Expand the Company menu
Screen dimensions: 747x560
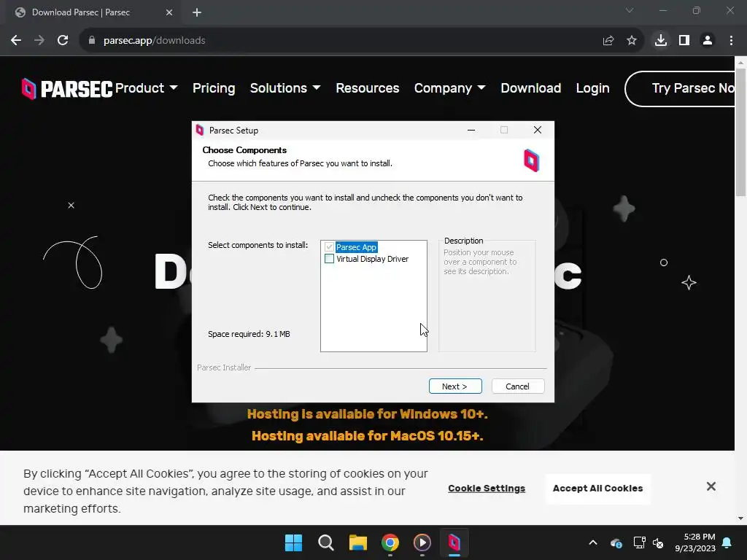pyautogui.click(x=449, y=88)
